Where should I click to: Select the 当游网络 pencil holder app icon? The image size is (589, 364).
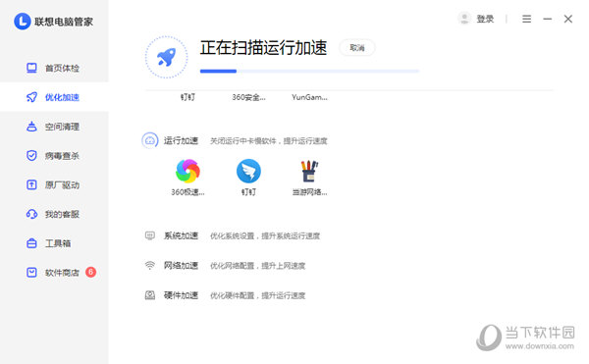coord(309,171)
